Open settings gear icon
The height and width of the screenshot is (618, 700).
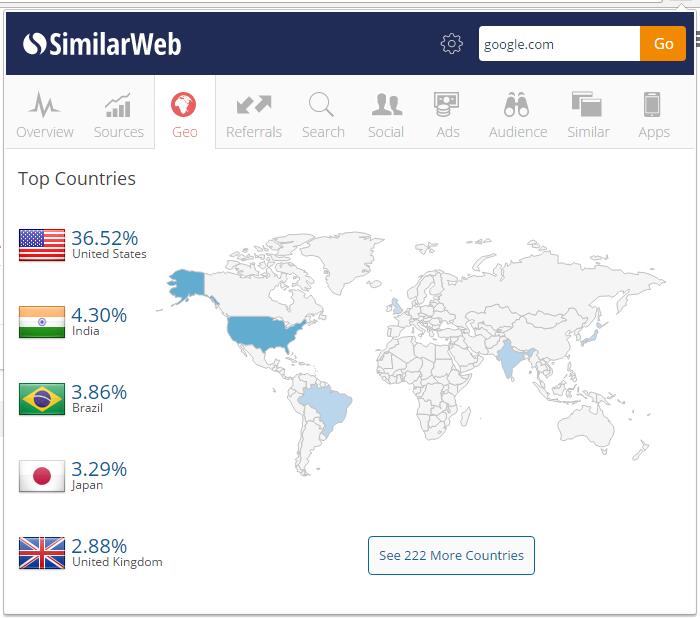(452, 44)
